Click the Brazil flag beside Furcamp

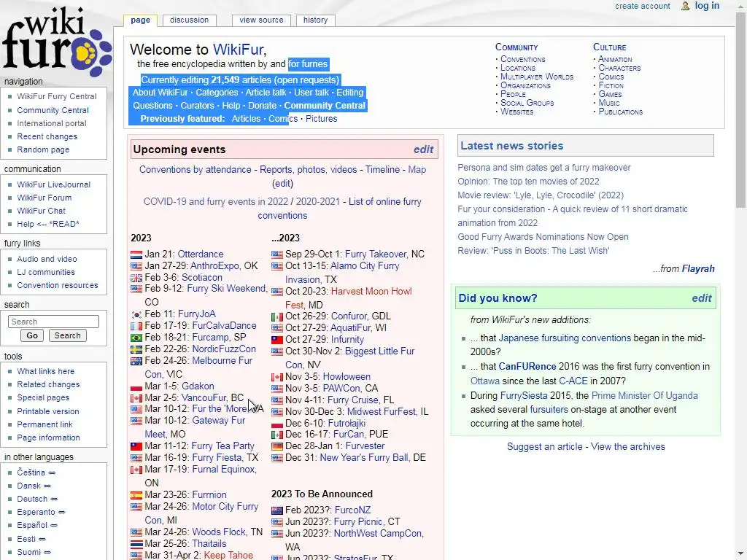[136, 338]
